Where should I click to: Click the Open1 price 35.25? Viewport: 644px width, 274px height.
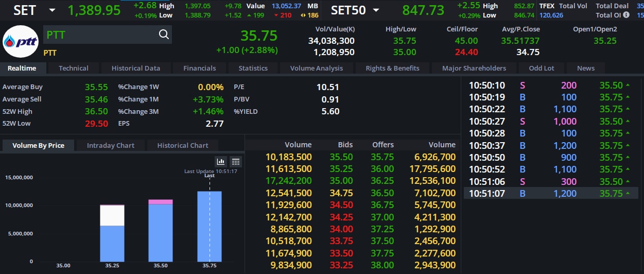click(605, 41)
